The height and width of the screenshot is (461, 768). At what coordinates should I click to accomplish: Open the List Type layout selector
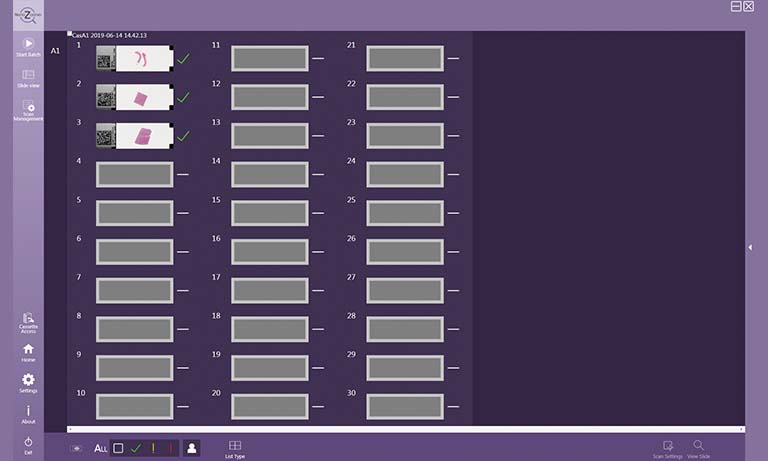pos(235,447)
